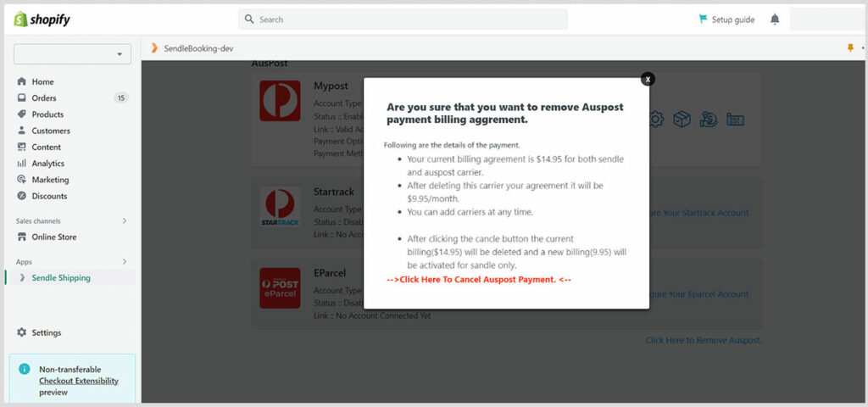
Task: Click the Content icon
Action: click(x=21, y=147)
